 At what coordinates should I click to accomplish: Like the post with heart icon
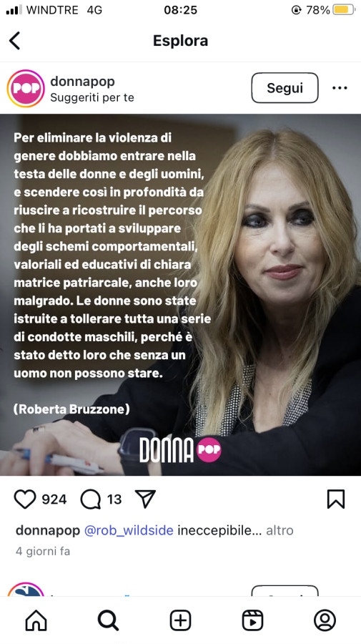click(x=25, y=499)
